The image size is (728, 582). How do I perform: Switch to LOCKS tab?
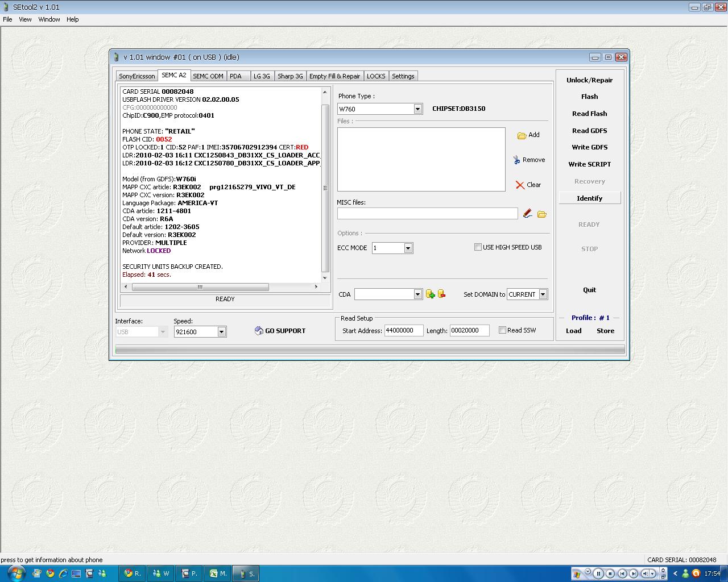click(376, 76)
